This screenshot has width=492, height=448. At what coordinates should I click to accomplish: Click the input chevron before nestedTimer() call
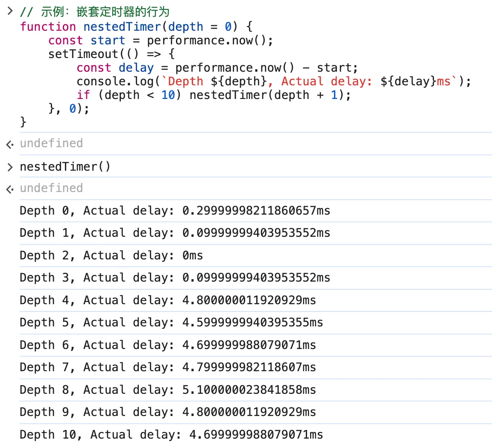click(x=10, y=167)
